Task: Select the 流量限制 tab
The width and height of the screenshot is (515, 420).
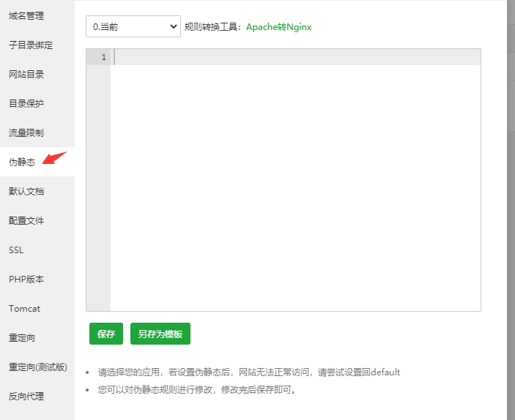Action: click(37, 132)
